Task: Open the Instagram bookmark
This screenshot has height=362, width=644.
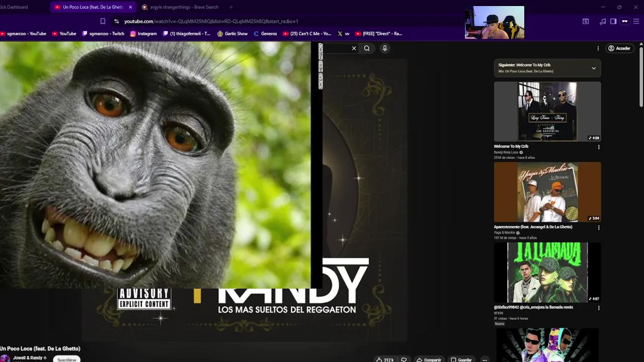Action: [143, 34]
